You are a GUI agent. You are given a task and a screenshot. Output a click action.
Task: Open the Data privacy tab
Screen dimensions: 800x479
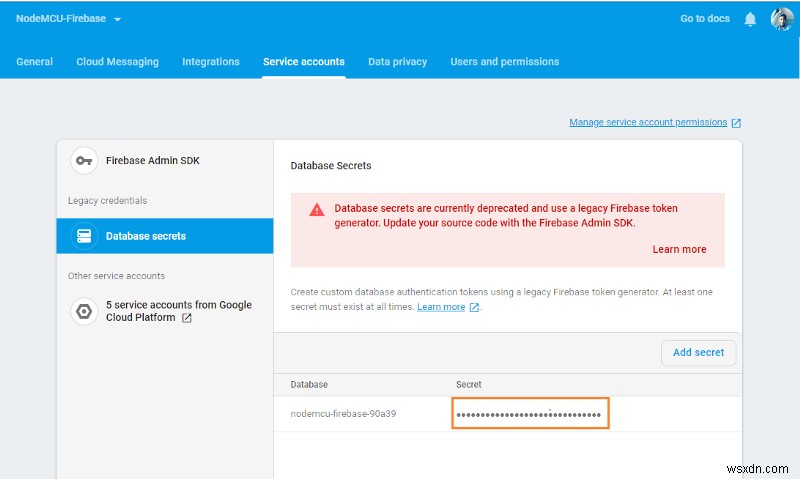point(397,62)
